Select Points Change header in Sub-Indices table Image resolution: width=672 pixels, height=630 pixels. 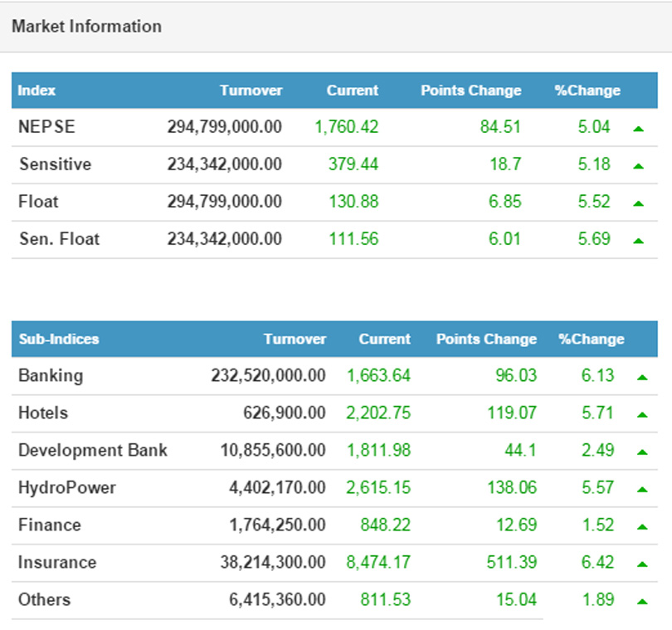click(486, 339)
